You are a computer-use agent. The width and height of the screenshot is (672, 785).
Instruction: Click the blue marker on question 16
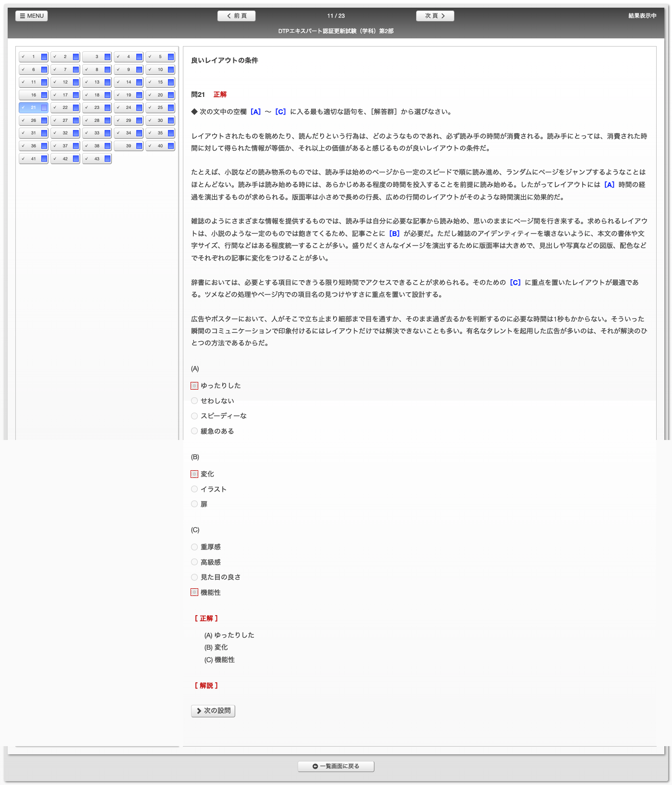click(x=44, y=95)
